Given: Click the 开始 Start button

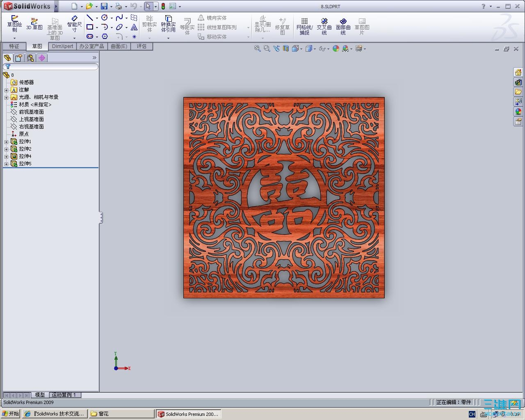Looking at the screenshot, I should pyautogui.click(x=11, y=414).
